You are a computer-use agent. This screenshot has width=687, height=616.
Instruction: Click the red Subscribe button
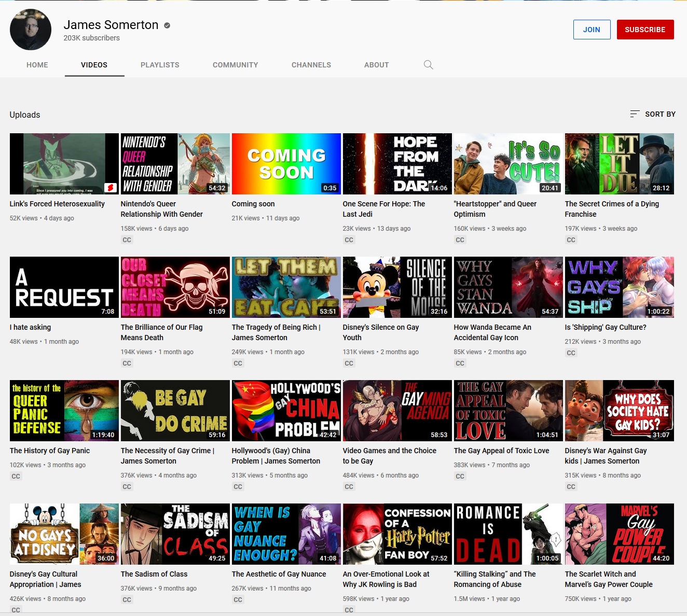(x=645, y=30)
